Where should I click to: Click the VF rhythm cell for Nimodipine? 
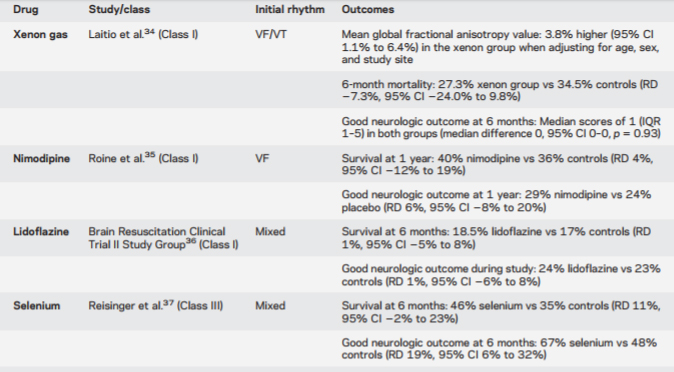262,158
